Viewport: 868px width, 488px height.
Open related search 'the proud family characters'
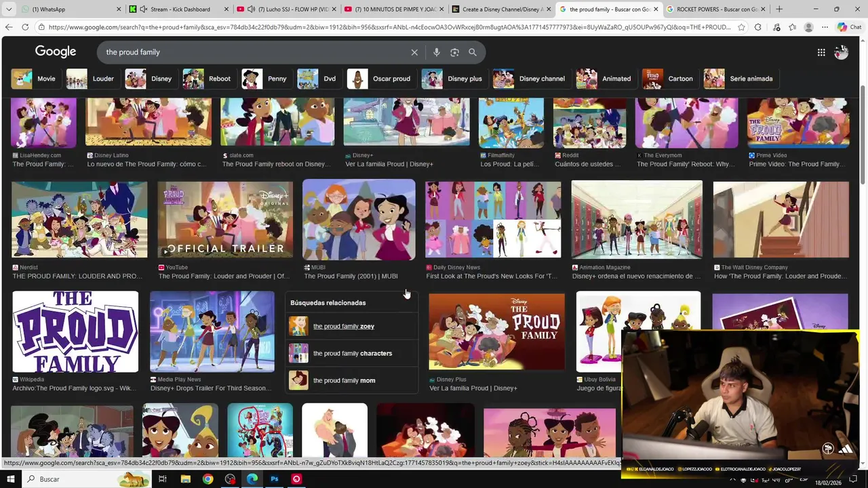click(351, 353)
